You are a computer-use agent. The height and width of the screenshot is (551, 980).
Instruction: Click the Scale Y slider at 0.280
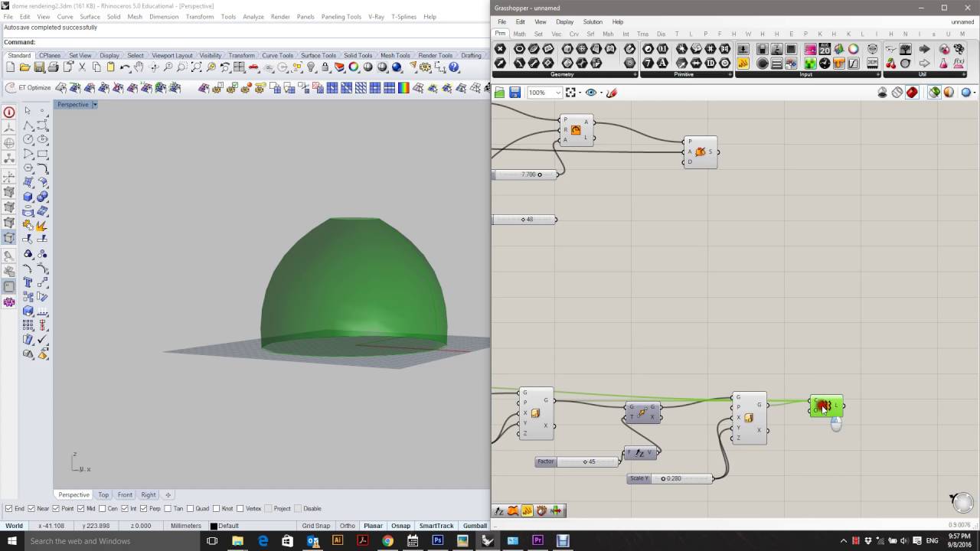click(671, 478)
